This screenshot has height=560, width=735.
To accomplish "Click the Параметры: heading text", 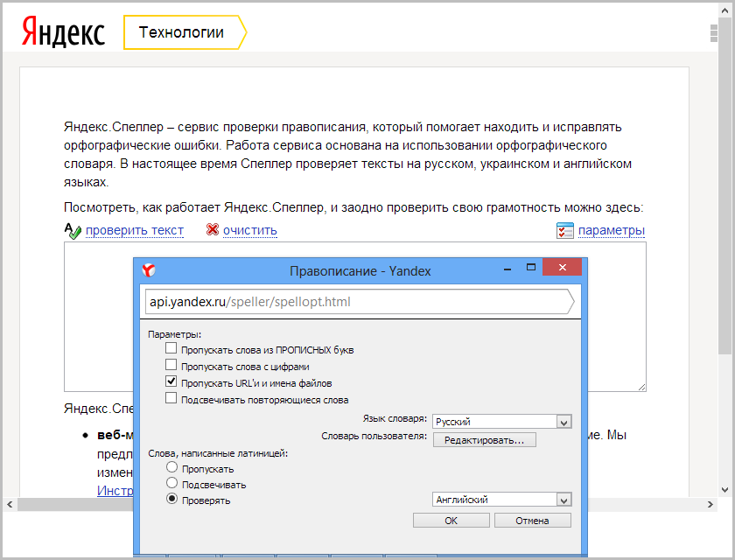I will (174, 334).
